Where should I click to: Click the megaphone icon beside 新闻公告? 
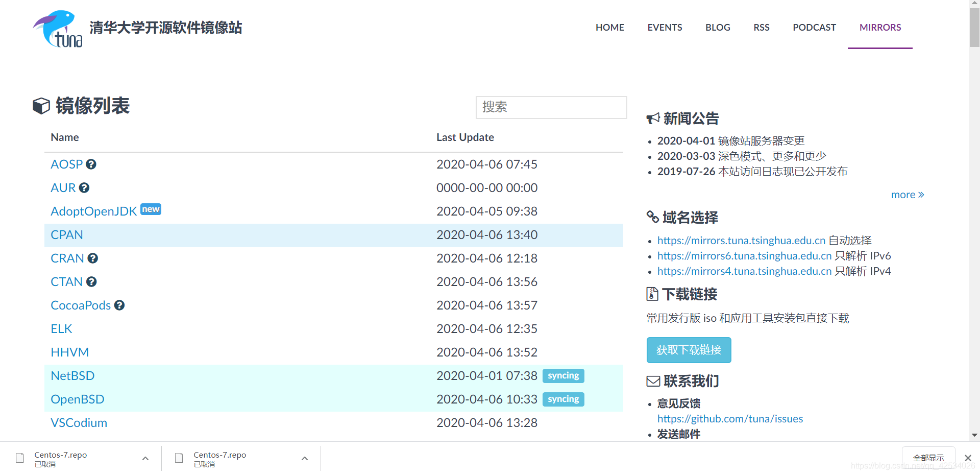click(653, 119)
